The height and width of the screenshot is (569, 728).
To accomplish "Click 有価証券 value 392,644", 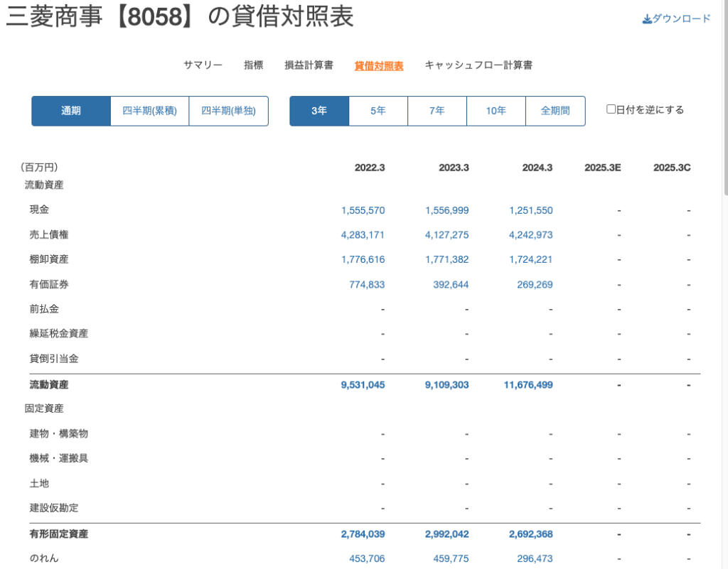I will tap(451, 285).
